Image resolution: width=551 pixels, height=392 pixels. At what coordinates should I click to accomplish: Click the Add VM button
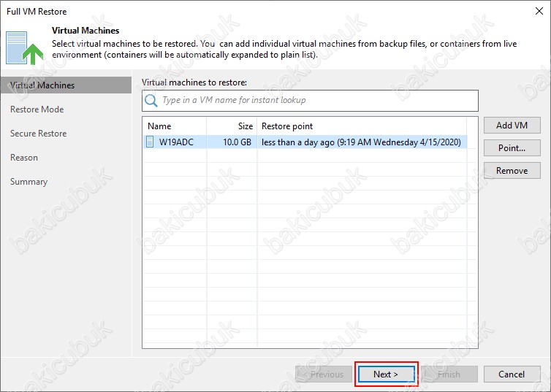(x=512, y=126)
